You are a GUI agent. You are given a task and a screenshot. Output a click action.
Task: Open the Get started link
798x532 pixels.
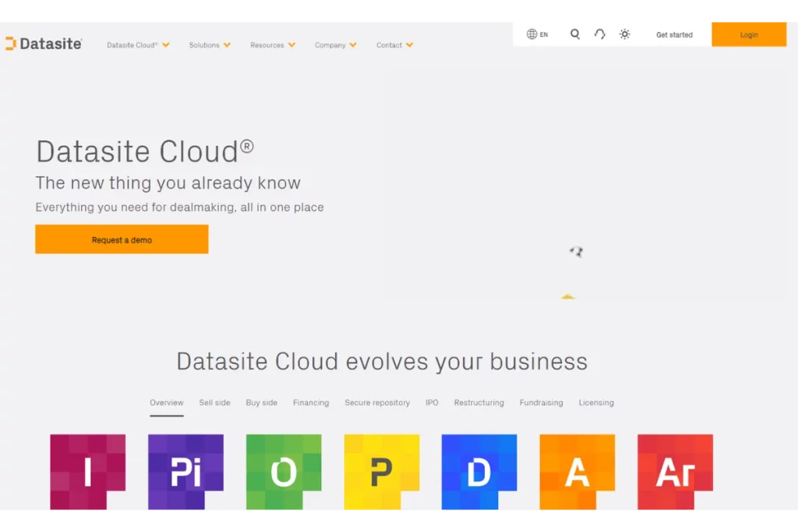(x=673, y=34)
